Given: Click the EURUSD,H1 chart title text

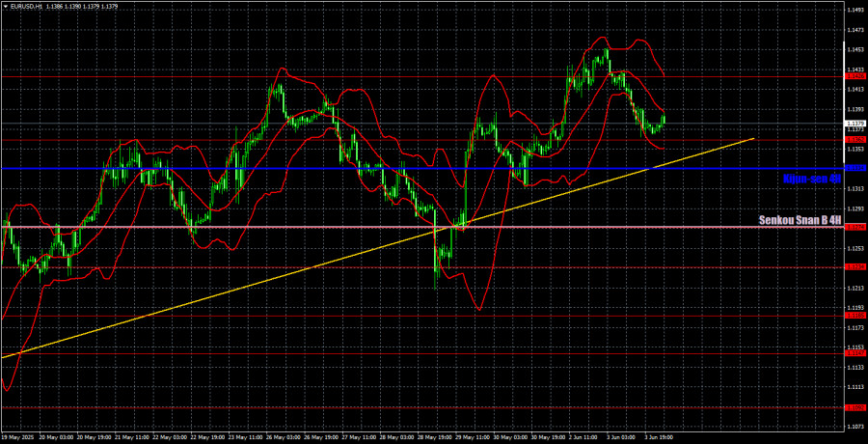Looking at the screenshot, I should pos(24,6).
